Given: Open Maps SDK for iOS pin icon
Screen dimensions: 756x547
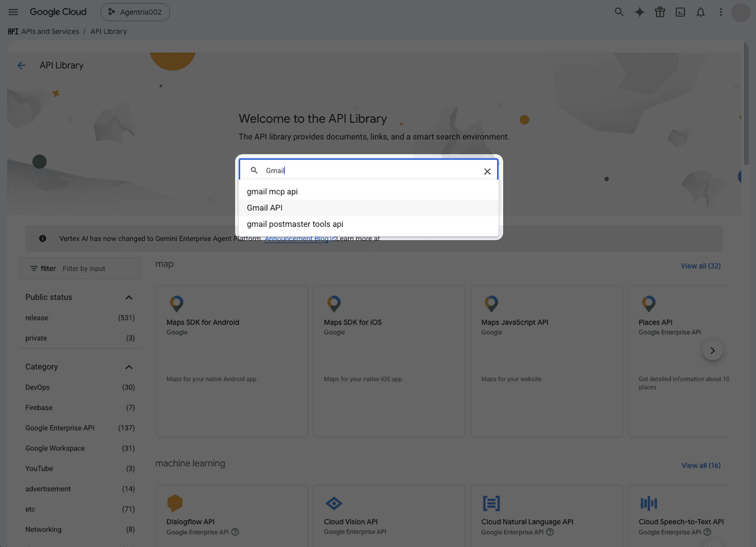Looking at the screenshot, I should (334, 303).
